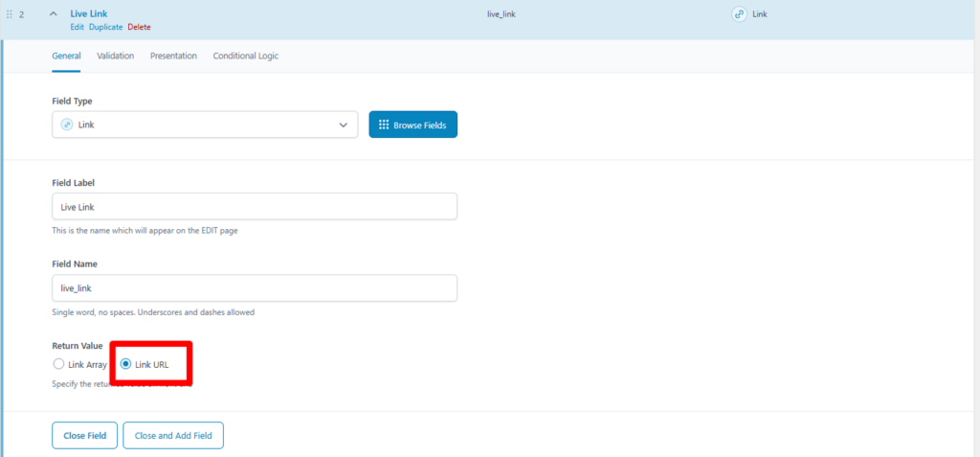Click the link icon inside Field Type select
The height and width of the screenshot is (457, 980).
click(x=67, y=125)
